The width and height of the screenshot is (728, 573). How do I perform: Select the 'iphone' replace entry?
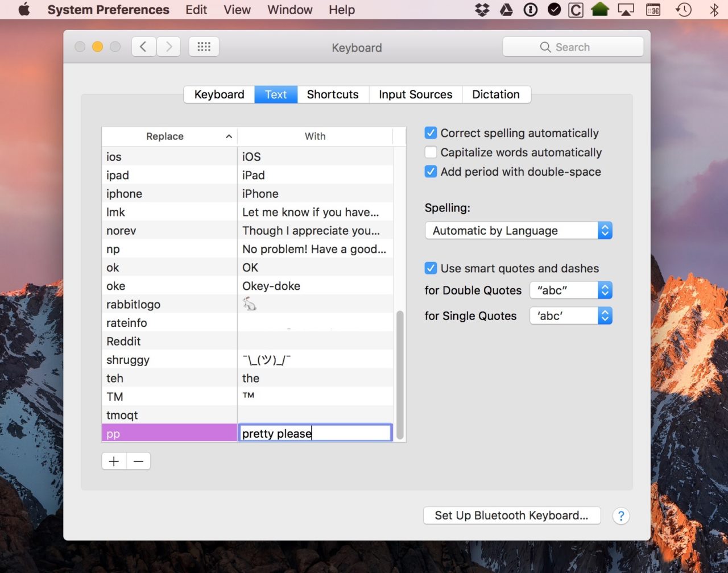coord(124,194)
